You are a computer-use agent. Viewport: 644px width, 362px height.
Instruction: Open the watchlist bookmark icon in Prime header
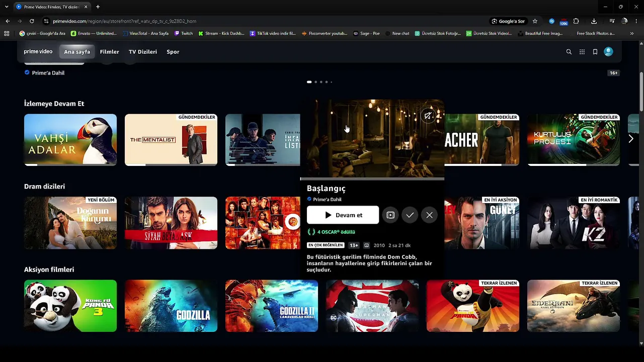pyautogui.click(x=595, y=52)
